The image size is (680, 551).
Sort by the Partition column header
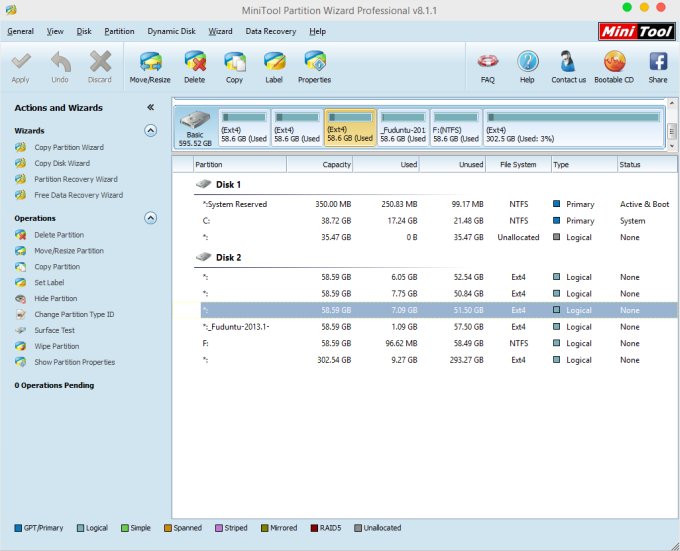(x=240, y=164)
